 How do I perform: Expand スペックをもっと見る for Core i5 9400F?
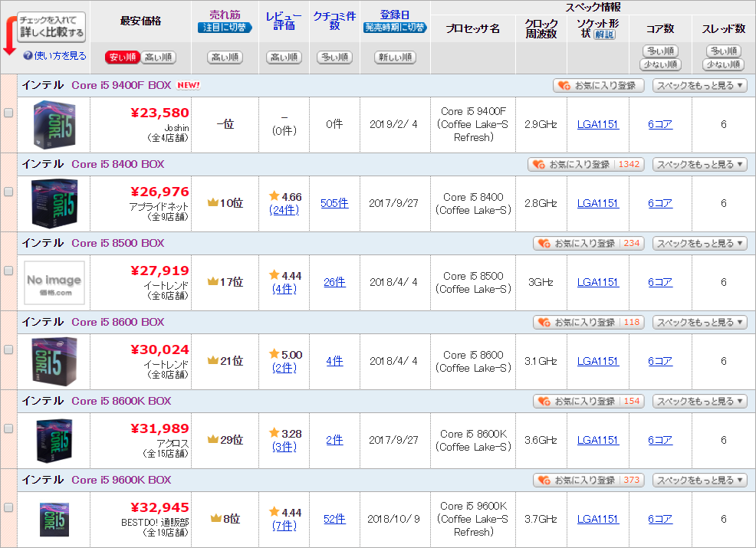pos(699,86)
